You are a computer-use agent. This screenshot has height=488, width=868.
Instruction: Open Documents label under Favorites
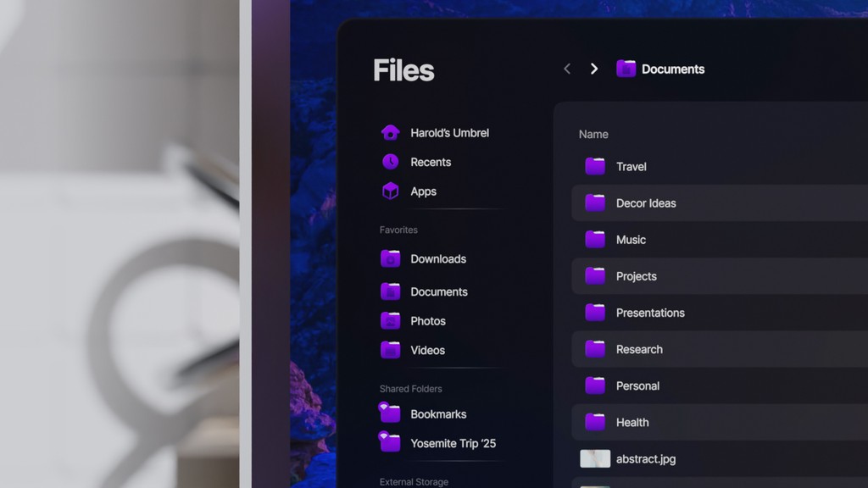[x=439, y=291]
